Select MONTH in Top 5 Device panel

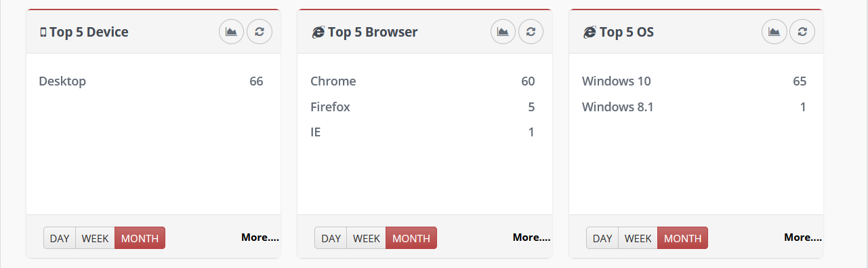(140, 238)
